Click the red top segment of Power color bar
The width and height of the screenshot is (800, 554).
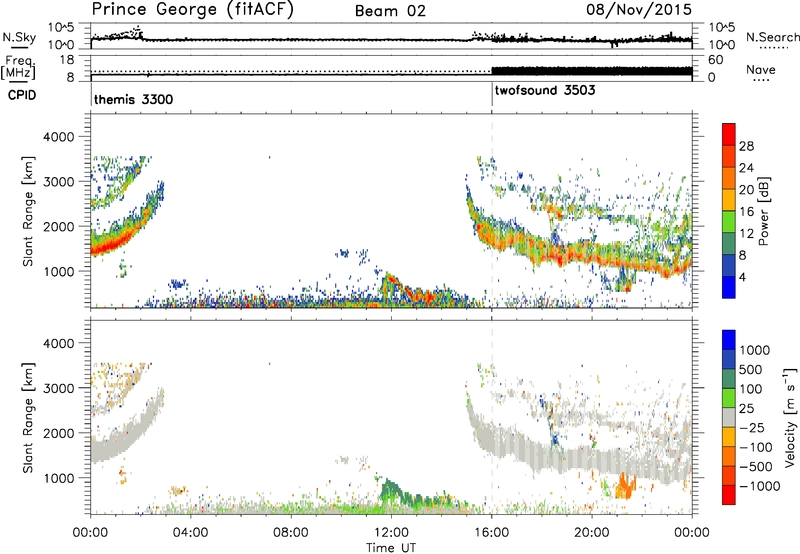pos(729,134)
